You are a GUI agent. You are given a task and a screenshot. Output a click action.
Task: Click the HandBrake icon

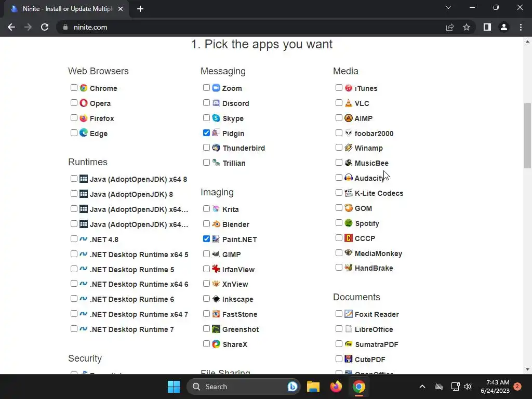tap(349, 268)
